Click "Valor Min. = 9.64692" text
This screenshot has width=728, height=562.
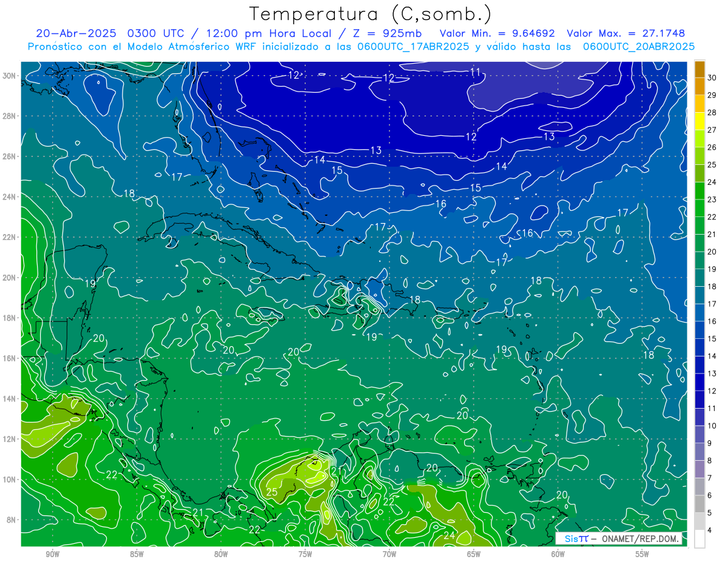pos(497,33)
